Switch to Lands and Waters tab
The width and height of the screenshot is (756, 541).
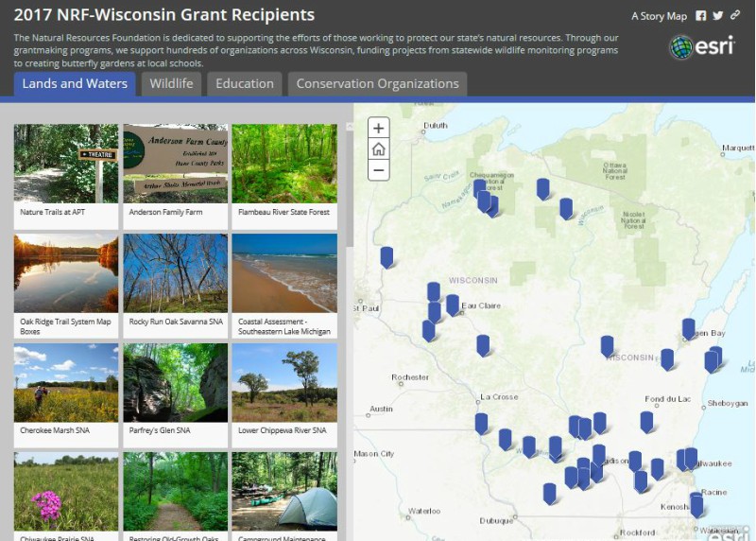point(75,84)
